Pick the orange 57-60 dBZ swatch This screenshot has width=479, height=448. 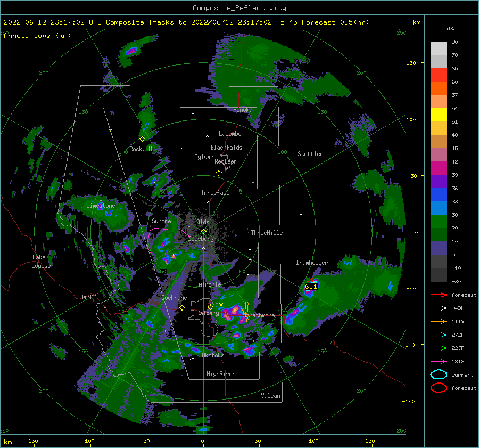tap(439, 88)
